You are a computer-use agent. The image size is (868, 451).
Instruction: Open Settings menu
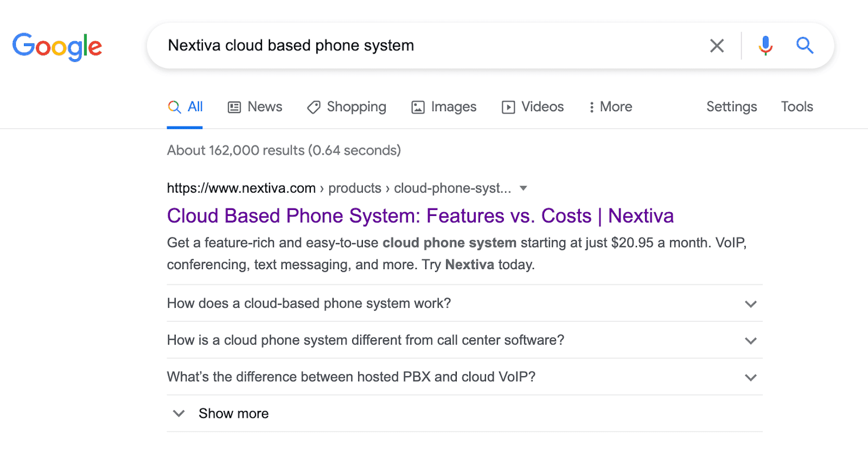pos(731,107)
